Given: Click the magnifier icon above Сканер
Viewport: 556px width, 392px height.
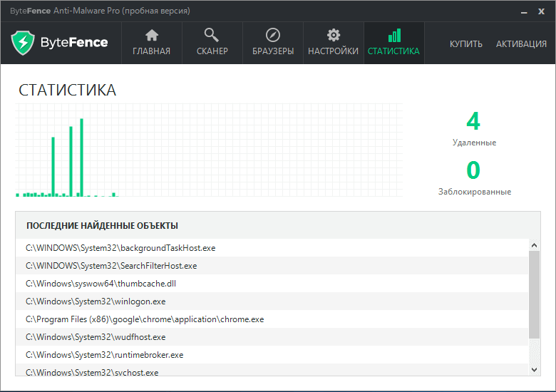Looking at the screenshot, I should coord(212,36).
